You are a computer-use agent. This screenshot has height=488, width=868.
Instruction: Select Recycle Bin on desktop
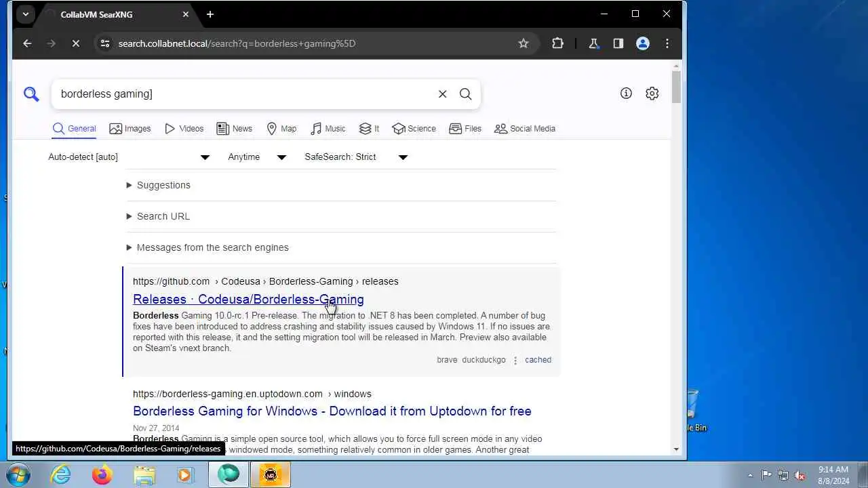tap(694, 411)
